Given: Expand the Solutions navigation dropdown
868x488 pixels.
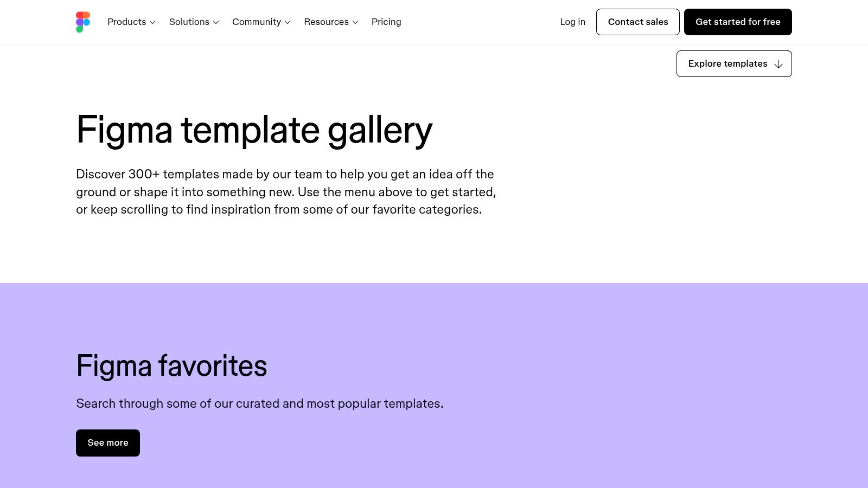Looking at the screenshot, I should tap(189, 22).
